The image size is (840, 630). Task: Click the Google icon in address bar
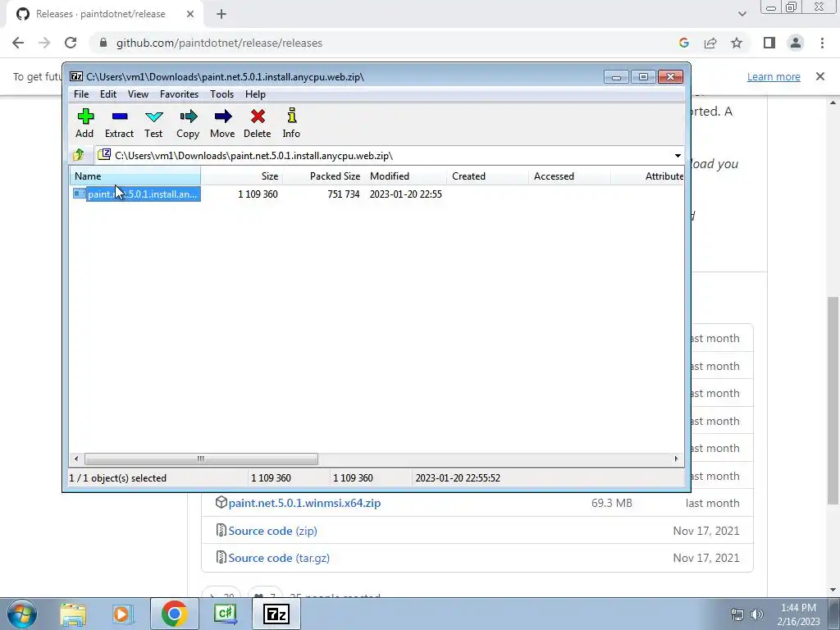[x=683, y=43]
